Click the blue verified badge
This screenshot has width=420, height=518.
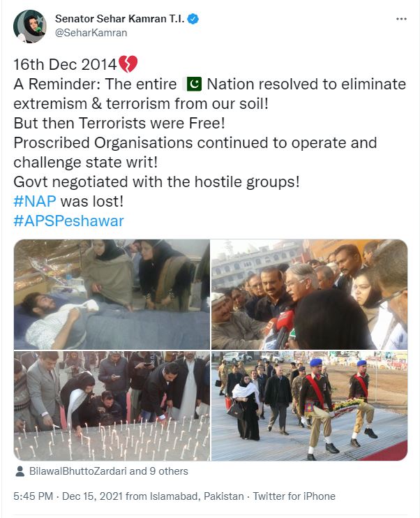193,19
